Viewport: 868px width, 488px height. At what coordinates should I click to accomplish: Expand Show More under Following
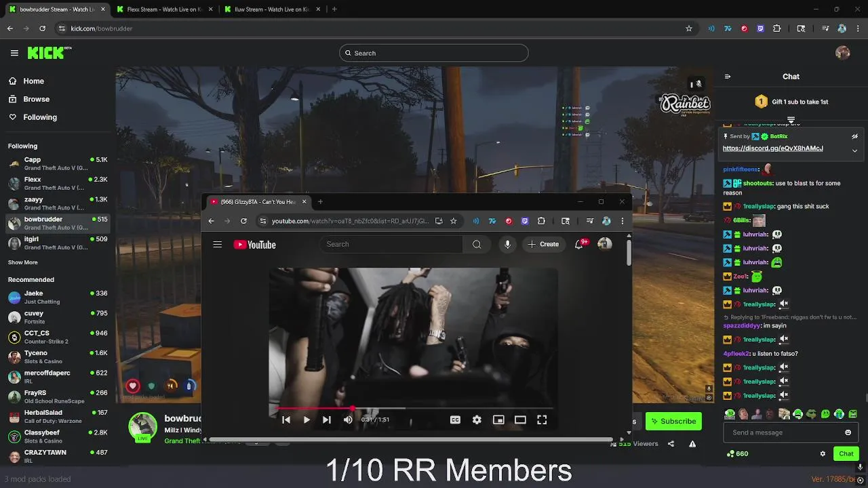(x=23, y=262)
